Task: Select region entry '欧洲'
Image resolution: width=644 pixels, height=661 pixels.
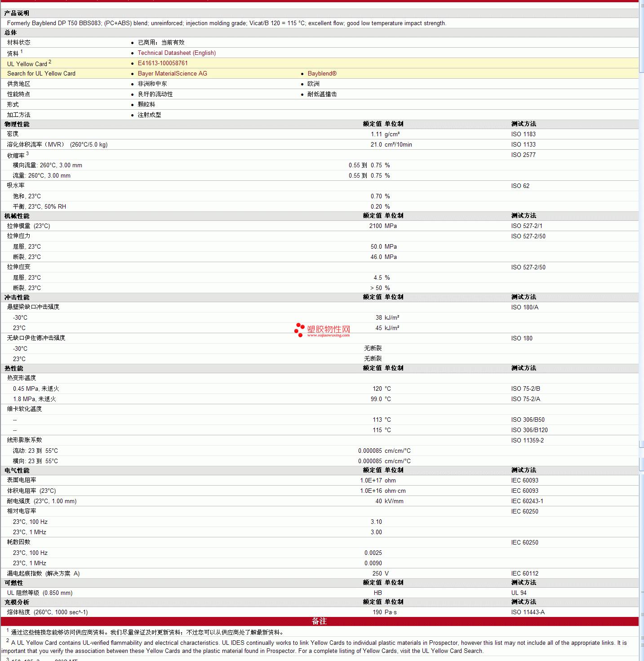Action: (313, 84)
